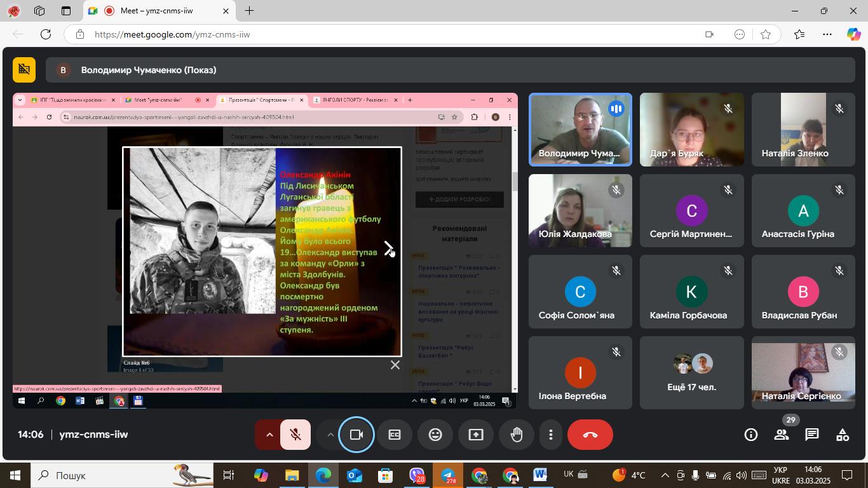Expand audio settings chevron beside microphone
The width and height of the screenshot is (868, 488).
(269, 435)
